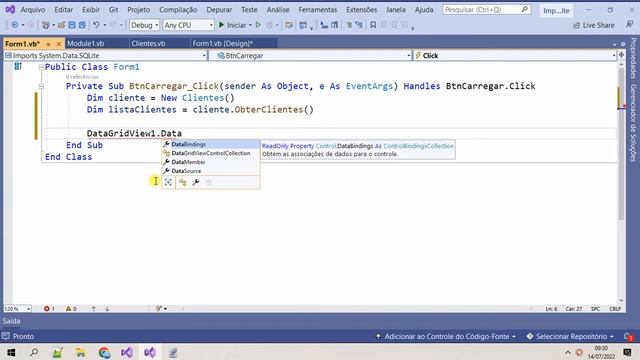
Task: Open File Explorer from the taskbar
Action: pos(80,352)
